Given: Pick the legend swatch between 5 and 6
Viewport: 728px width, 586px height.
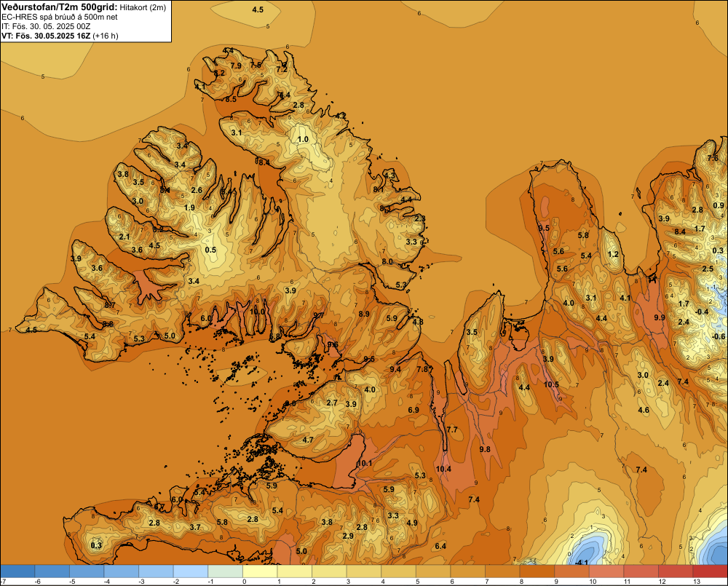Looking at the screenshot, I should click(x=433, y=571).
